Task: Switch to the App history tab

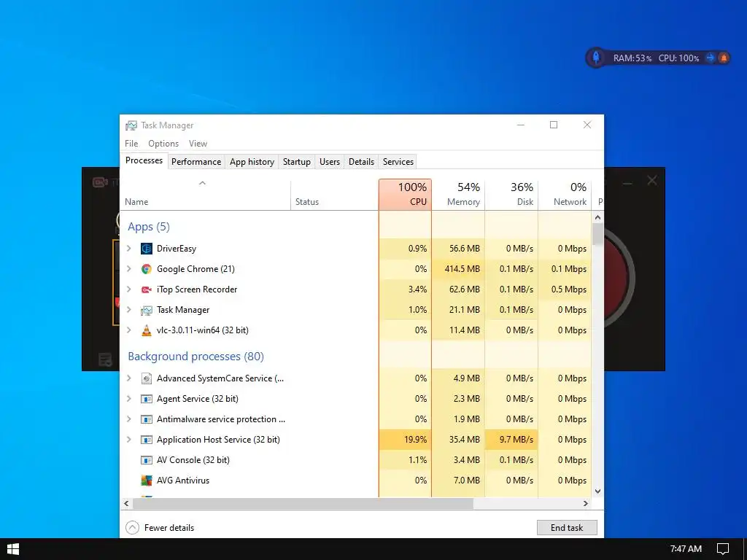Action: 252,162
